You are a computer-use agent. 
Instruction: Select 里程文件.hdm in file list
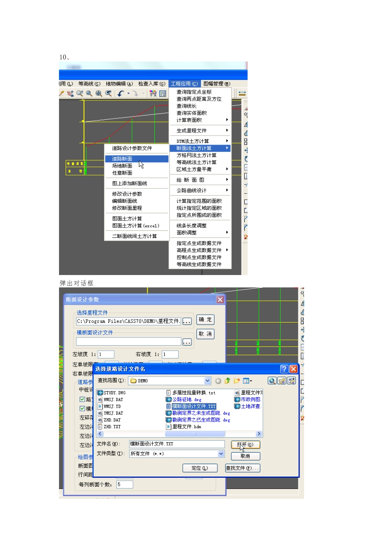187,427
